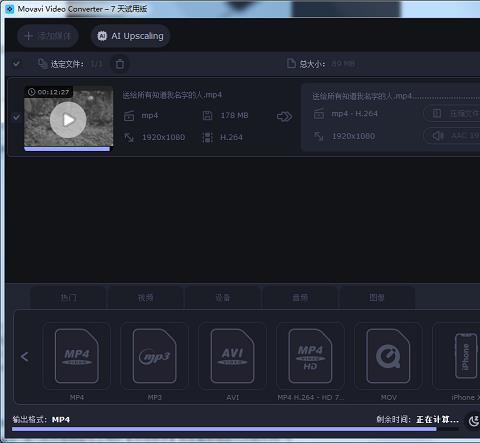The width and height of the screenshot is (480, 443).
Task: Select the MOV QuickTime preset
Action: tap(388, 356)
